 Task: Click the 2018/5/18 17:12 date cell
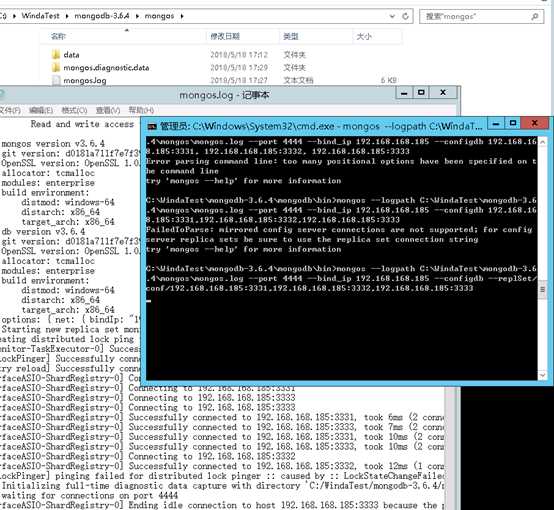239,55
